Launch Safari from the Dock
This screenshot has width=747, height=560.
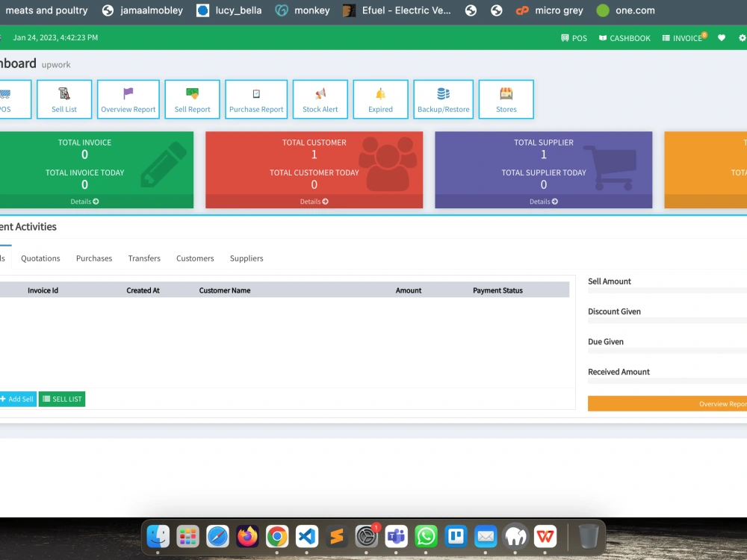coord(217,537)
